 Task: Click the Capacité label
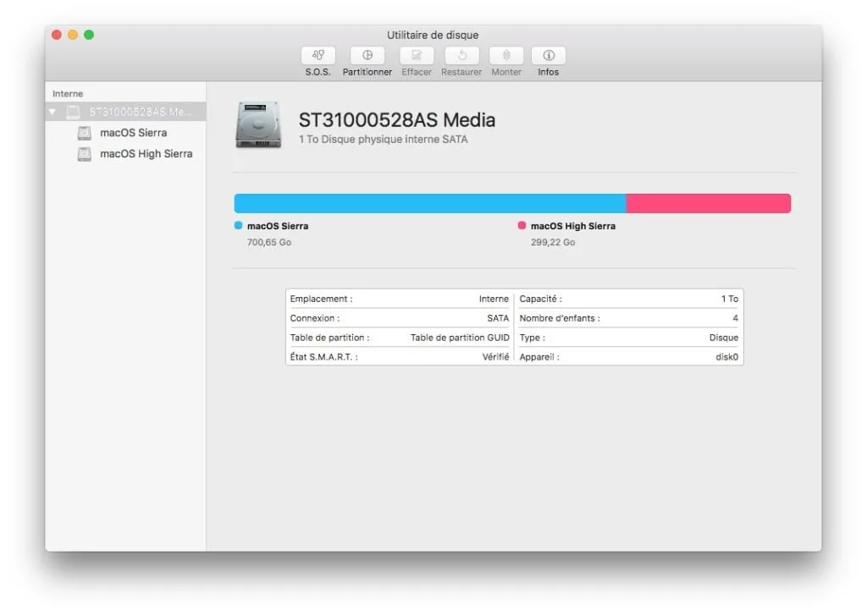(x=541, y=299)
